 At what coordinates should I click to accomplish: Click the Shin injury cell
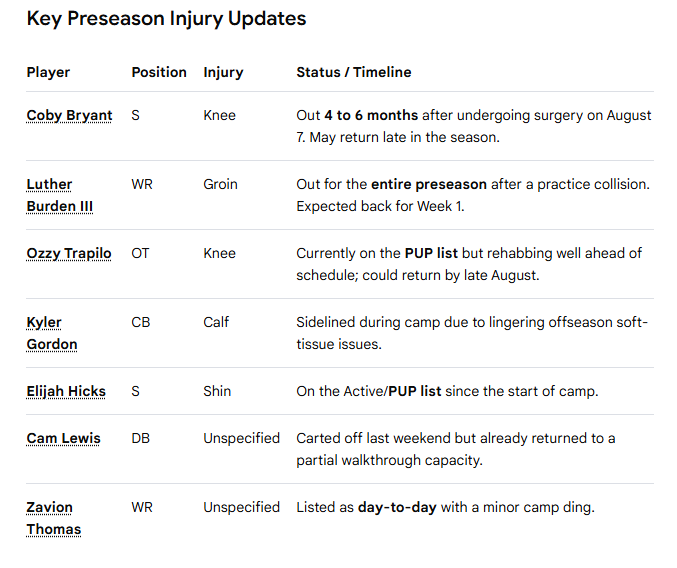point(217,391)
